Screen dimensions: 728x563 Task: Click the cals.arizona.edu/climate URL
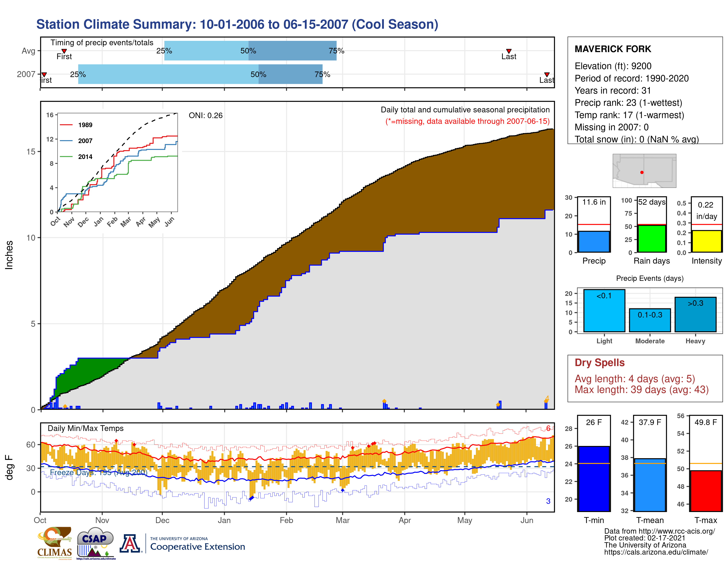coord(656,552)
